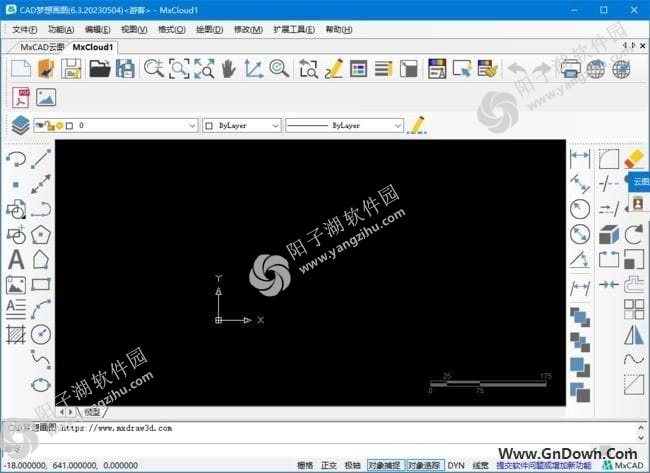Screen dimensions: 650x473
Task: Click the print icon
Action: click(x=571, y=68)
